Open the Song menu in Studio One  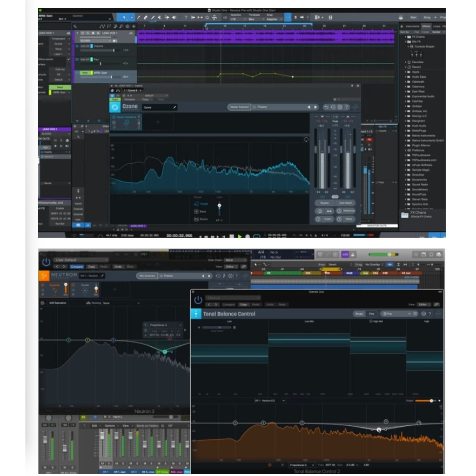point(427,18)
